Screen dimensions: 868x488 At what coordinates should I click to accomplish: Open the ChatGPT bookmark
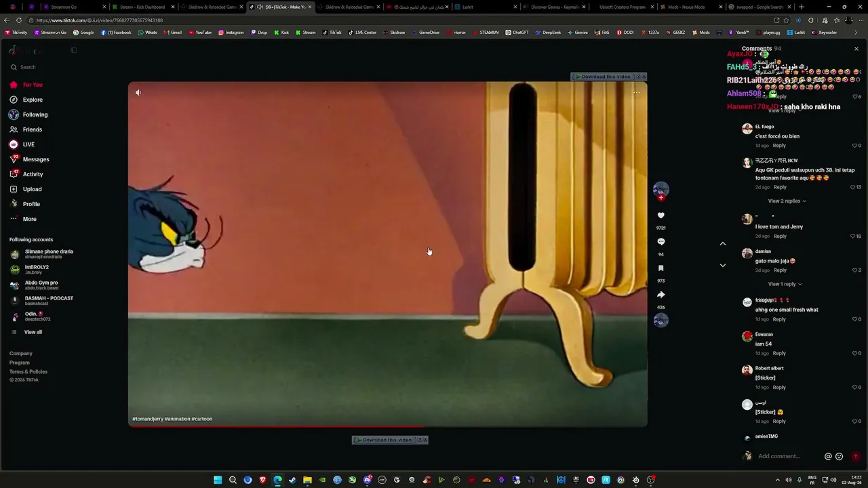pyautogui.click(x=517, y=33)
